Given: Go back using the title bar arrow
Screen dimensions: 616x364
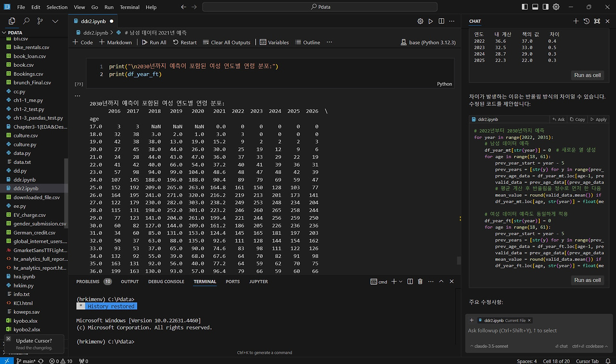Looking at the screenshot, I should coord(183,7).
